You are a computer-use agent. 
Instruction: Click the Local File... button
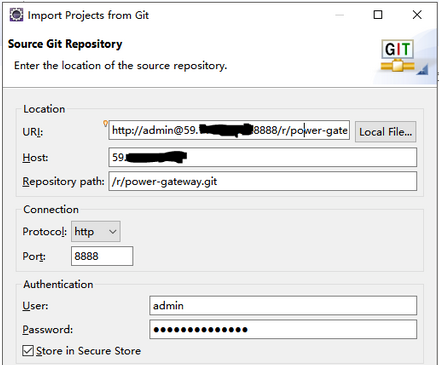point(385,132)
